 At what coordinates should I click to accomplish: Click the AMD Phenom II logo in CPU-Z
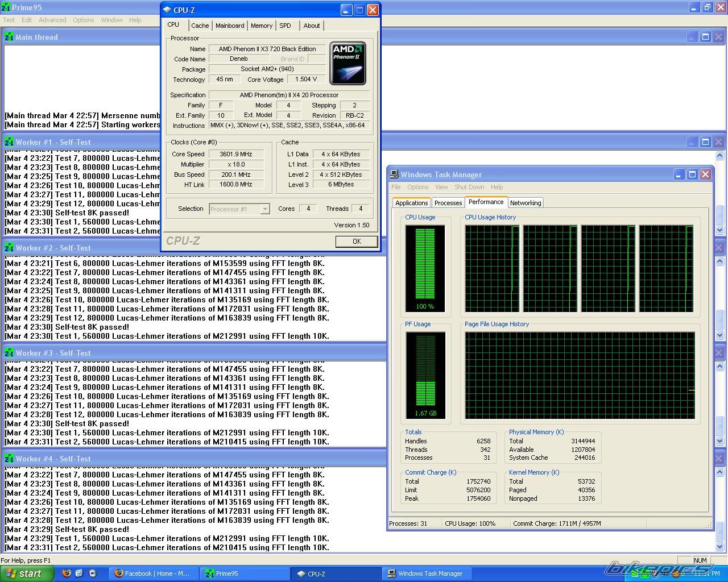pos(348,63)
